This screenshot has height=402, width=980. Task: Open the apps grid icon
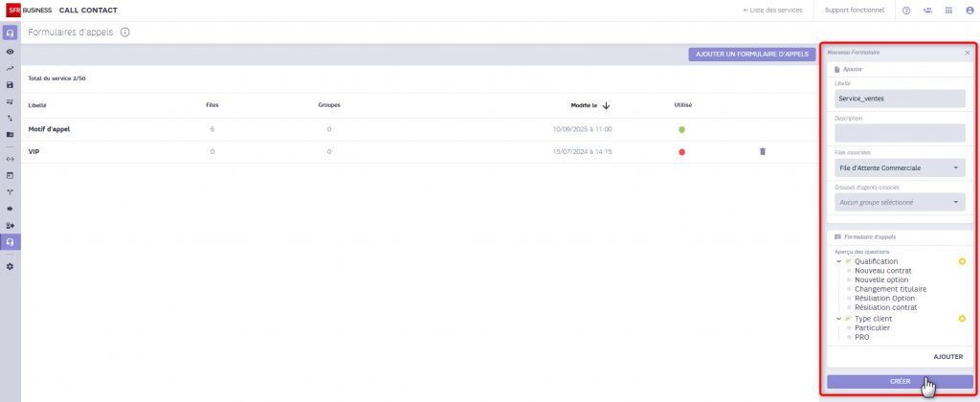coord(948,10)
